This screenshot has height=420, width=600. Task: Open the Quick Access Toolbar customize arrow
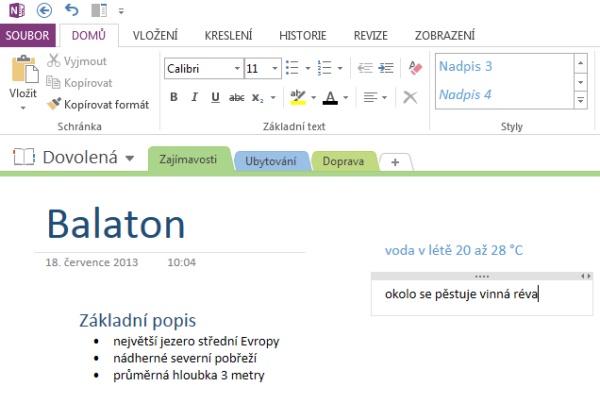[121, 11]
